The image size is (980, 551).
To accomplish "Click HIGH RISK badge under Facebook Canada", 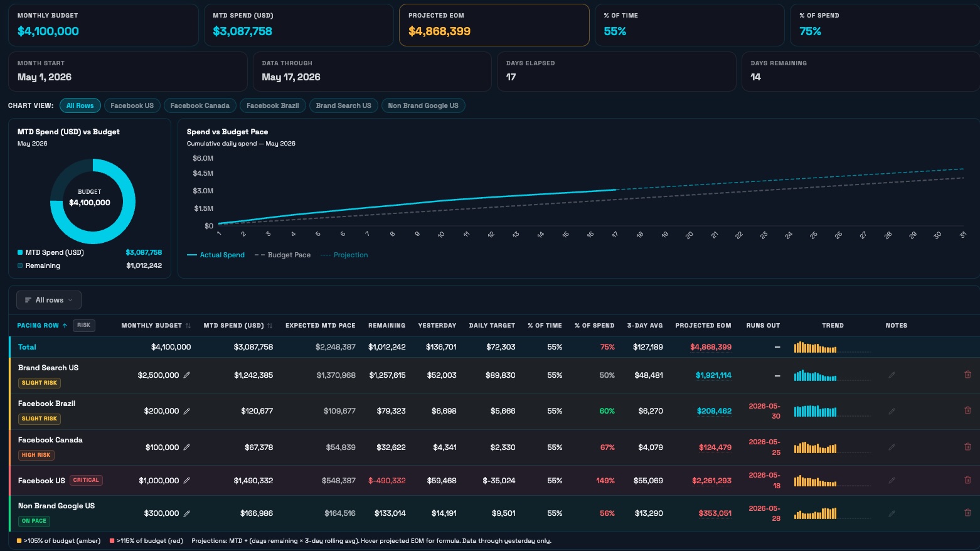I will (36, 455).
